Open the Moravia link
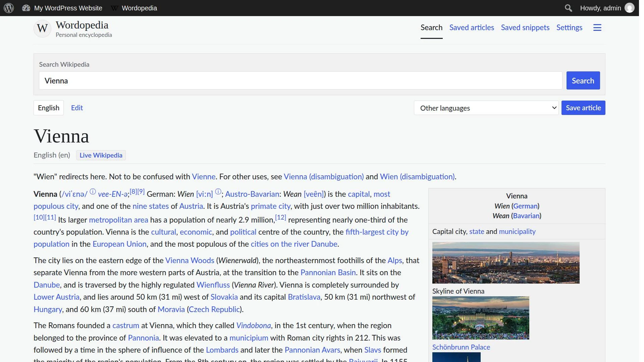The height and width of the screenshot is (362, 644). [x=171, y=309]
